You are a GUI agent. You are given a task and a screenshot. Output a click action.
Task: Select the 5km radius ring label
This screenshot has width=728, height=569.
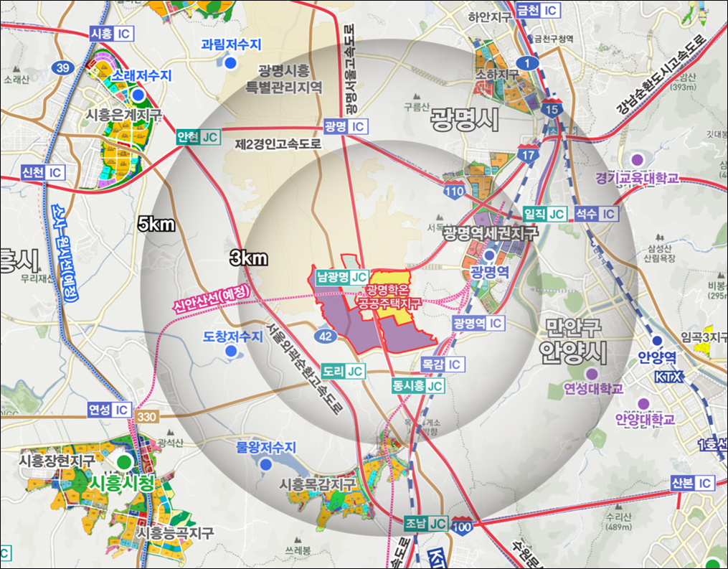click(x=157, y=225)
